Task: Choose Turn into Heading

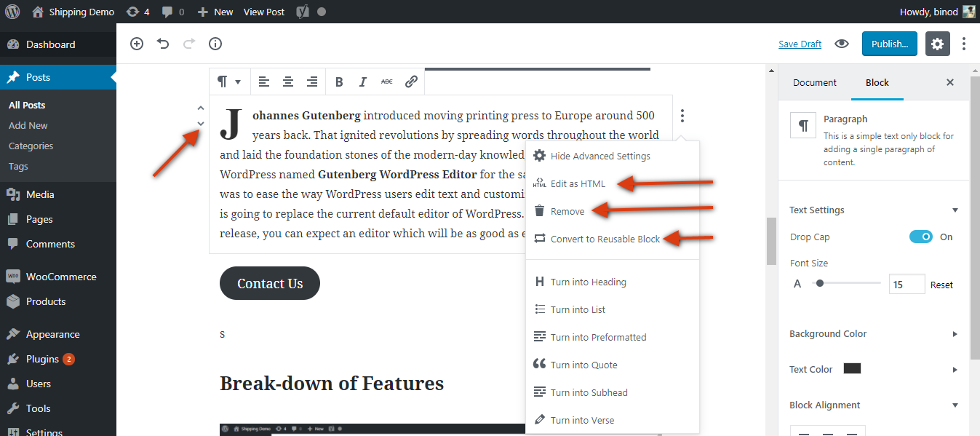Action: tap(612, 282)
